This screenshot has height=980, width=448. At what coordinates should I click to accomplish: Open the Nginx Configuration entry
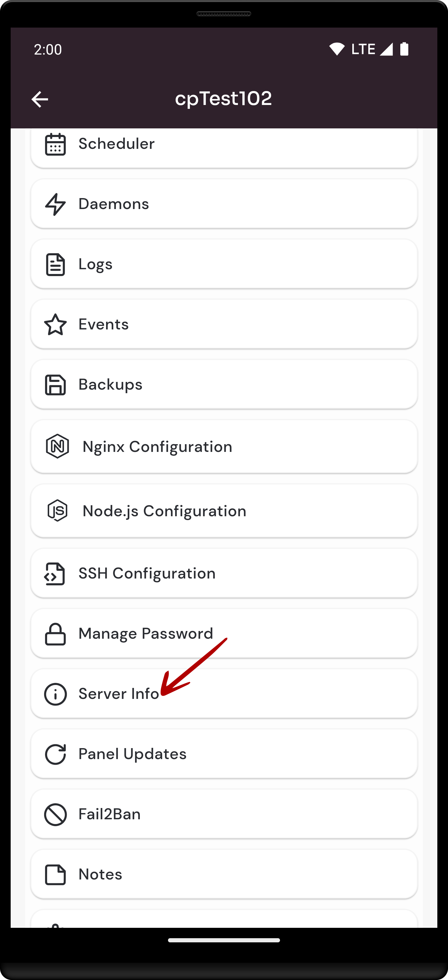tap(224, 446)
